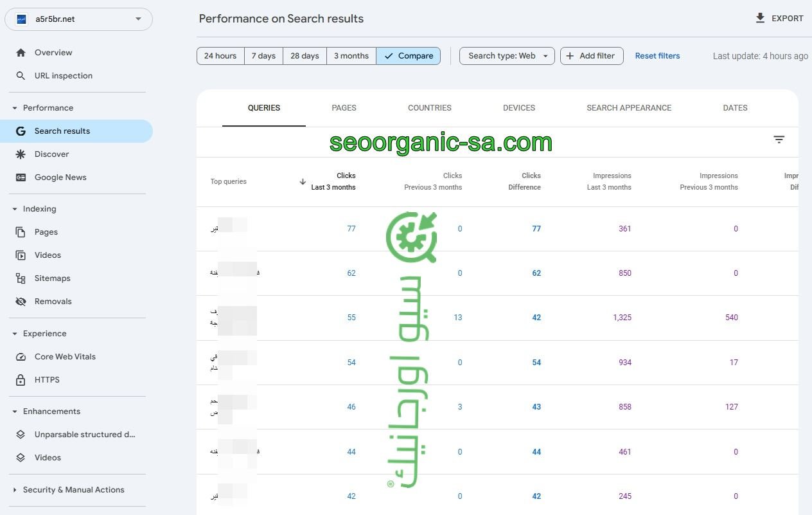Open the a5r5br.net property dropdown

[78, 19]
